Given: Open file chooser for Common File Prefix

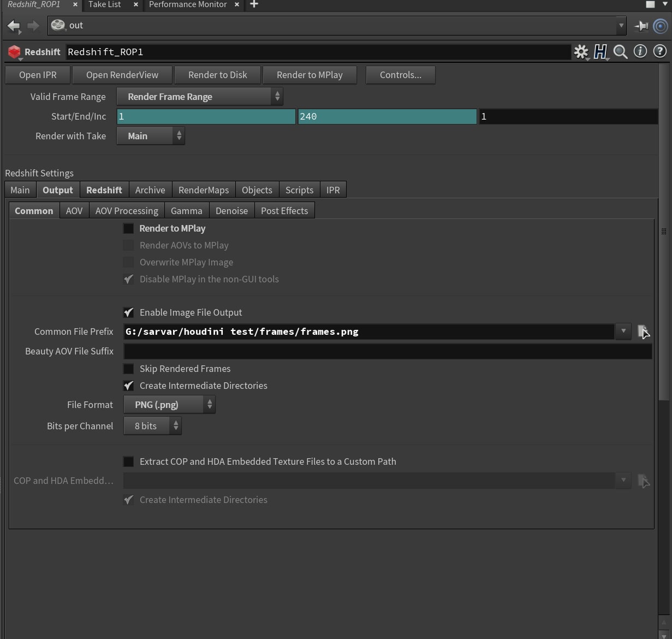Looking at the screenshot, I should 644,332.
